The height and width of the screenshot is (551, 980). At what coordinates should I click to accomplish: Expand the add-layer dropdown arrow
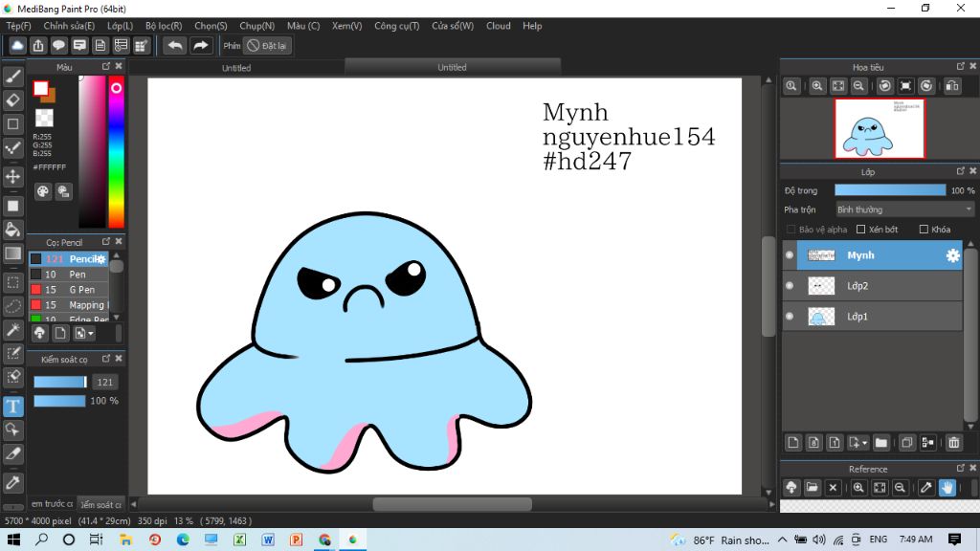[865, 443]
